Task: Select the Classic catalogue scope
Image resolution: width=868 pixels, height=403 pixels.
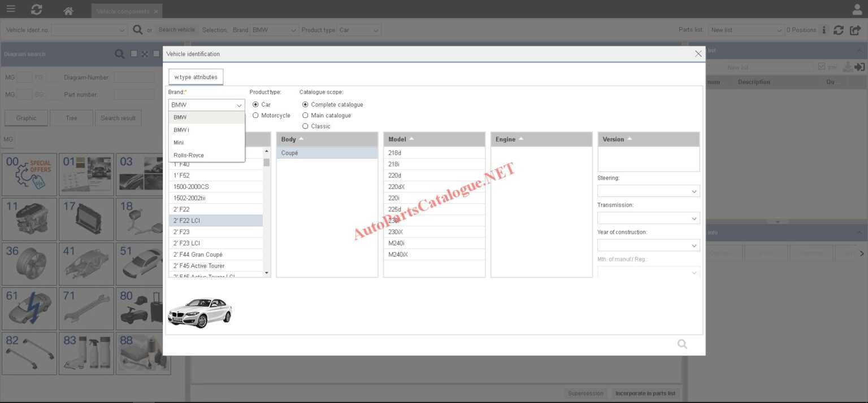Action: pyautogui.click(x=306, y=126)
